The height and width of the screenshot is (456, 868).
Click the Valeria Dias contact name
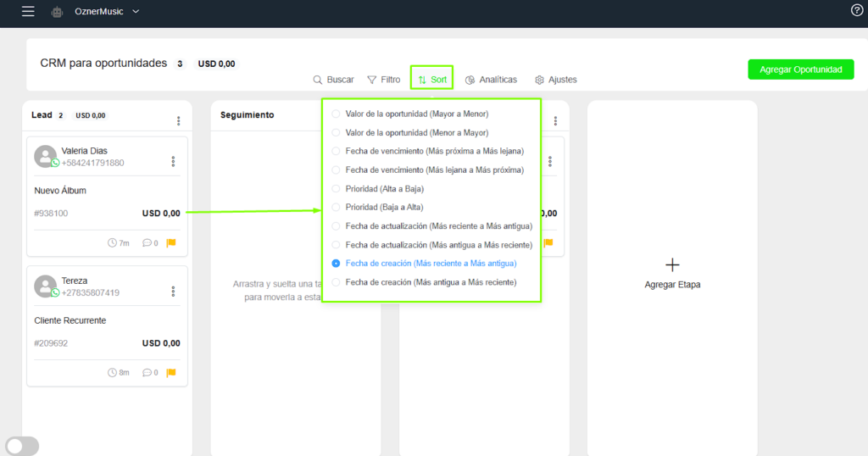coord(84,151)
